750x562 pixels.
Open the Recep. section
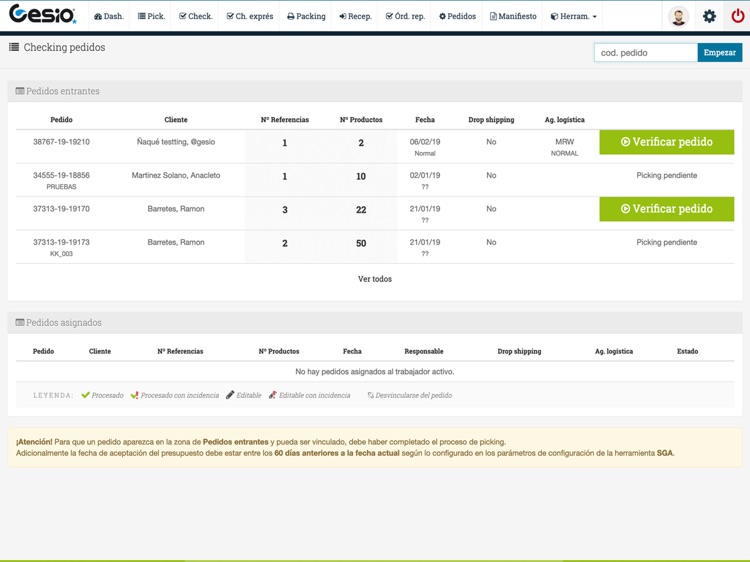coord(355,16)
